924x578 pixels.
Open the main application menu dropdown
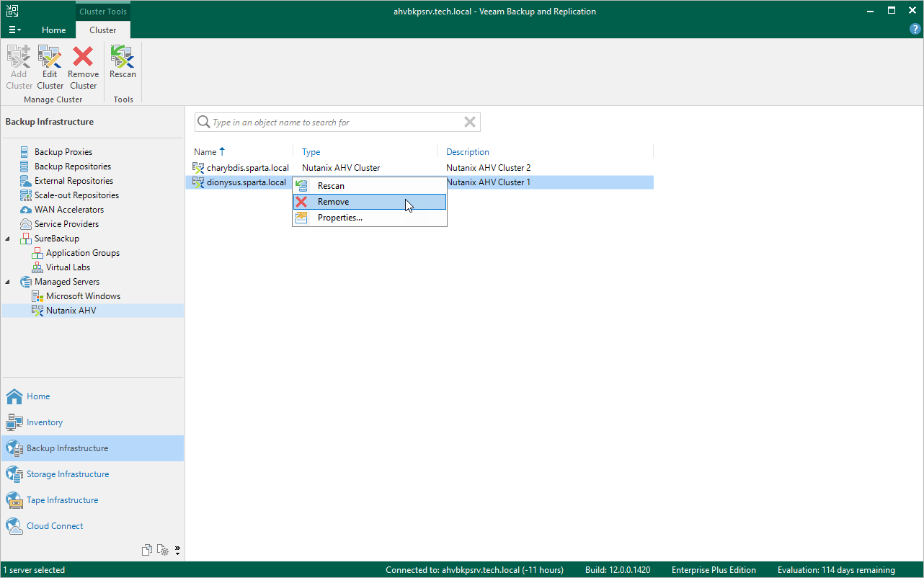[14, 30]
